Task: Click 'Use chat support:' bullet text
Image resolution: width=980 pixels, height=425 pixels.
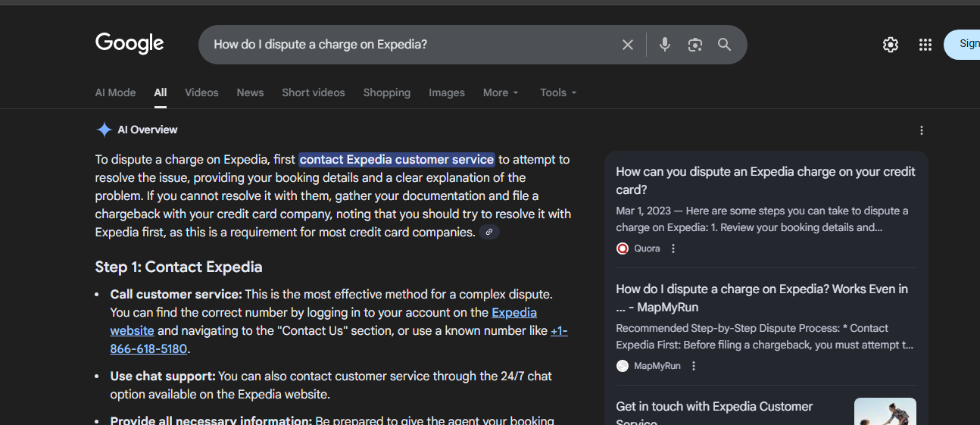Action: (163, 377)
